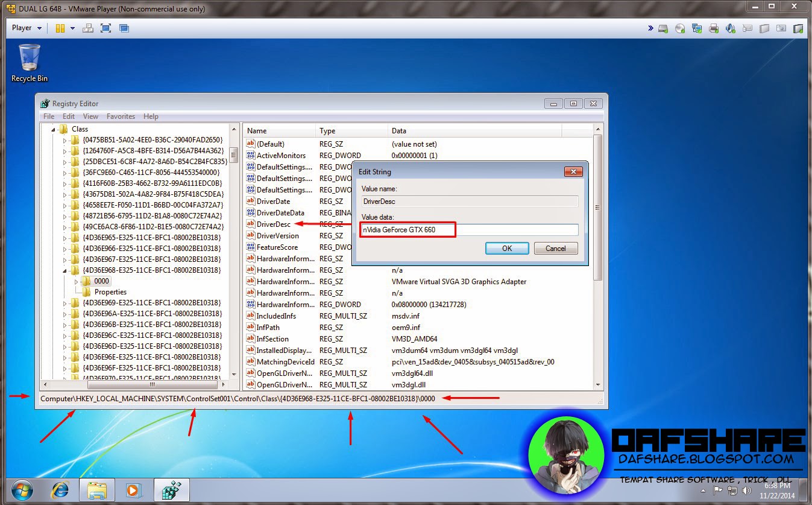
Task: Collapse the {4D36E968-E325-11CE-BFC1-08002BE10318} key
Action: click(x=65, y=270)
